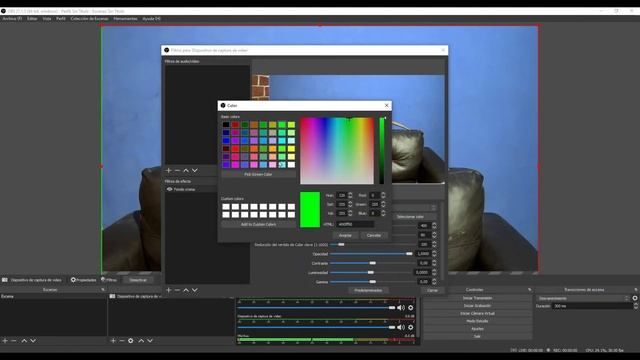This screenshot has height=360, width=640.
Task: Confirm the color with Aceptar
Action: (x=345, y=236)
